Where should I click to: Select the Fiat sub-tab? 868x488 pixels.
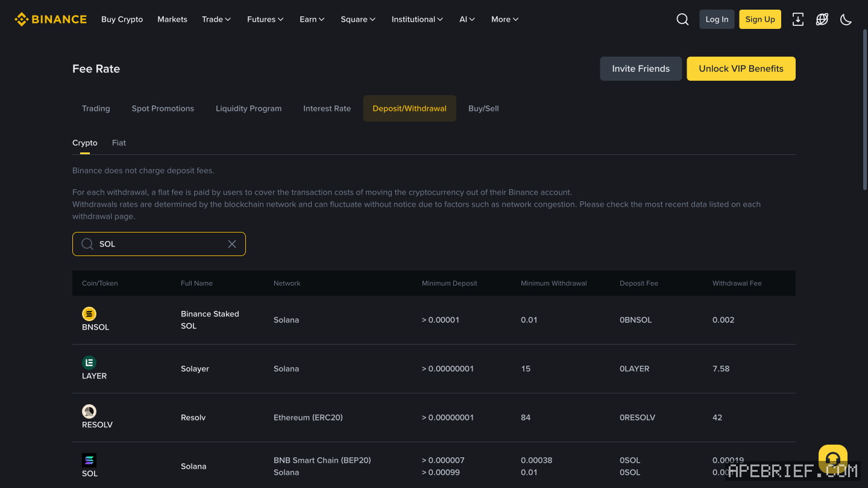pos(119,143)
